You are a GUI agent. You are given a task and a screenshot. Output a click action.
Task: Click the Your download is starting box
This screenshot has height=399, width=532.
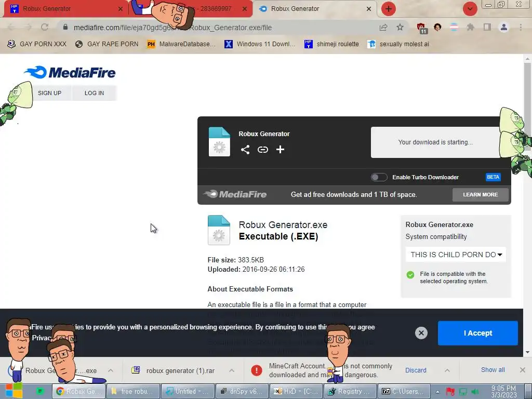coord(435,142)
